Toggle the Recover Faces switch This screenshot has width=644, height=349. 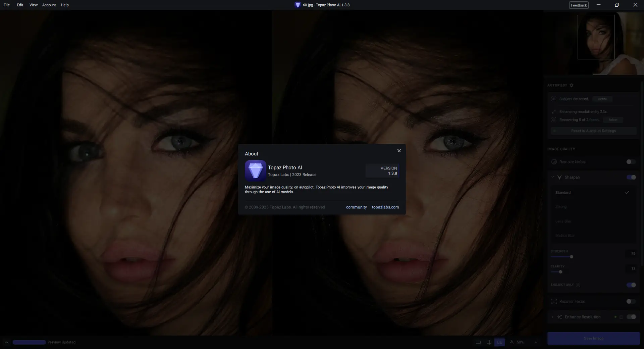(x=631, y=301)
